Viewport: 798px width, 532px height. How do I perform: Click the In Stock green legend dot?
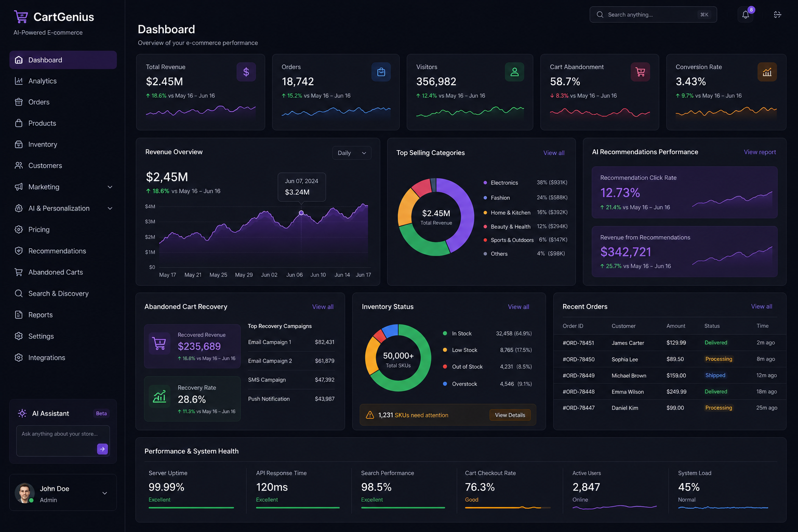point(445,334)
